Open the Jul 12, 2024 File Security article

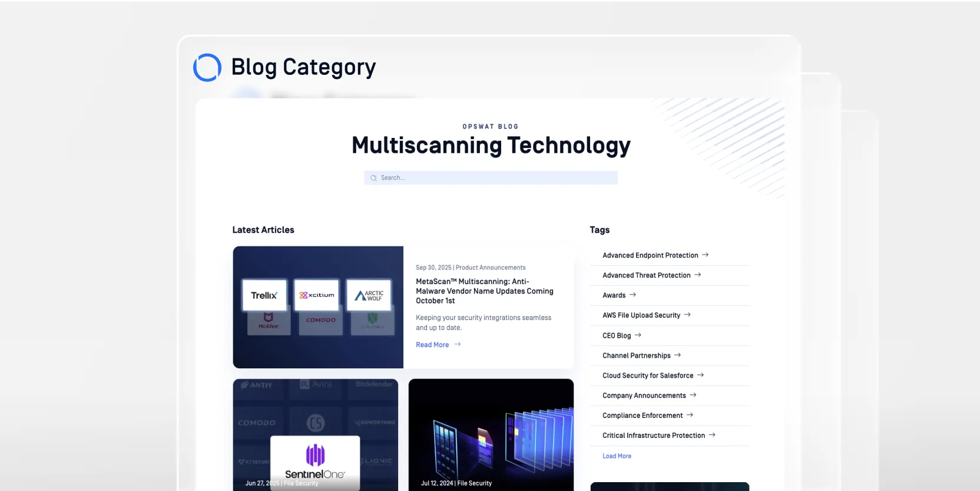[491, 435]
